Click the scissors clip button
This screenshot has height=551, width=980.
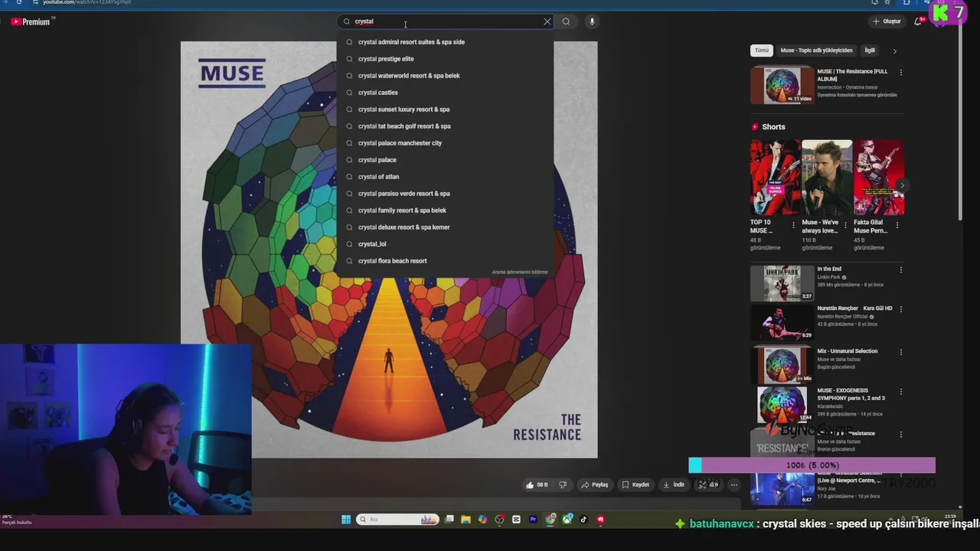tap(707, 484)
